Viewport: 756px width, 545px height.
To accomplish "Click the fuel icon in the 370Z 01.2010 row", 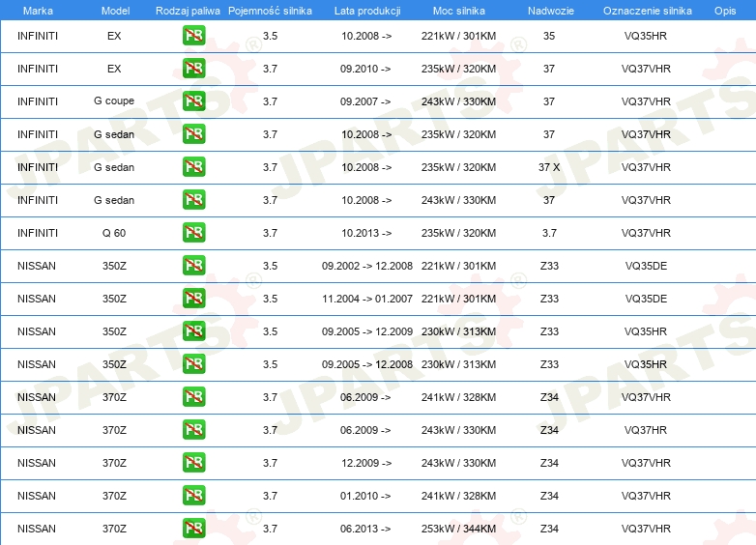I will coord(193,496).
